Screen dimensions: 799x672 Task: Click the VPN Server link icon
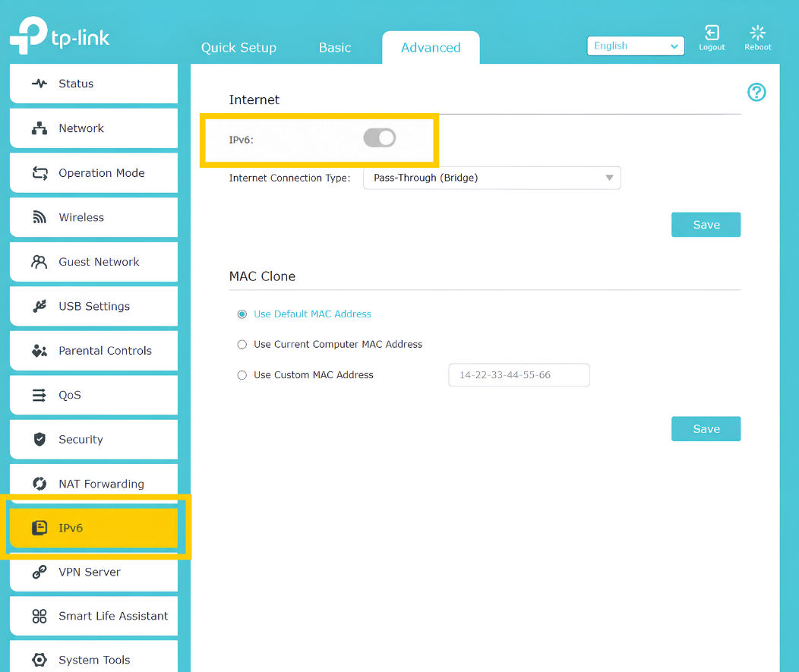point(39,572)
